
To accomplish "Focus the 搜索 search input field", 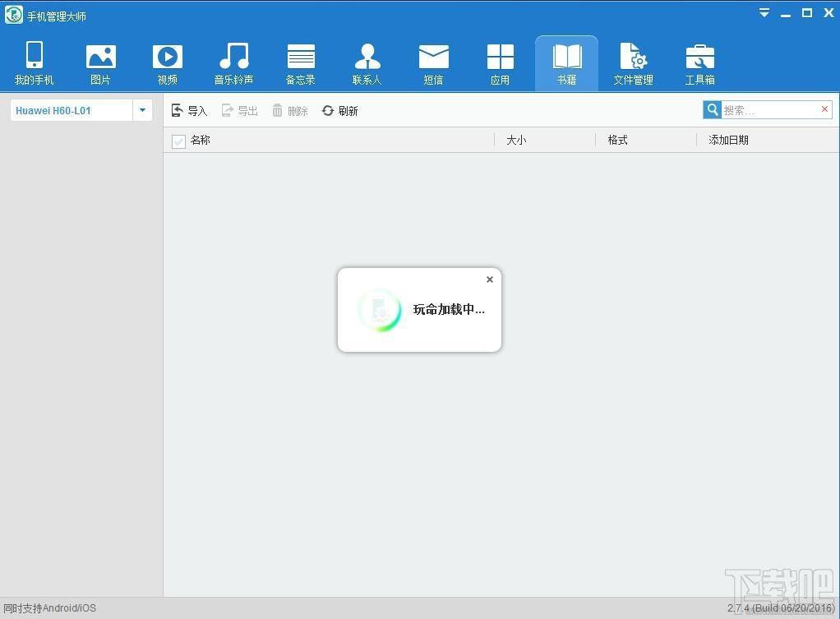I will pos(770,110).
